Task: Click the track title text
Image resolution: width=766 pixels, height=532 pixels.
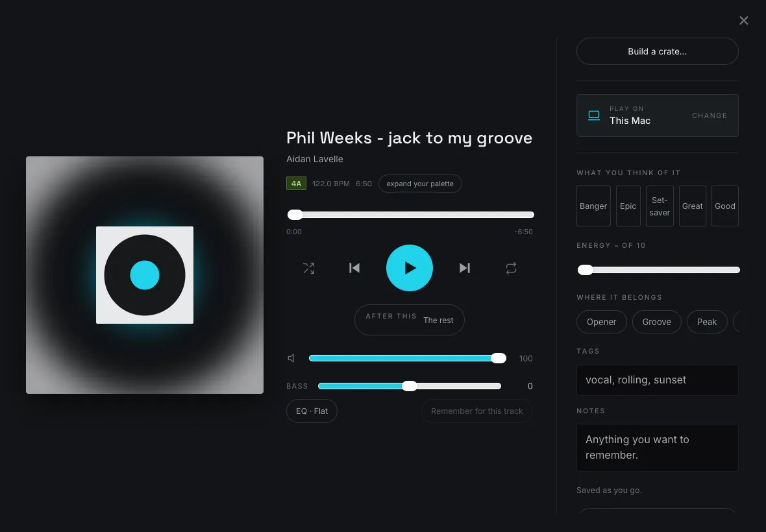Action: [410, 138]
